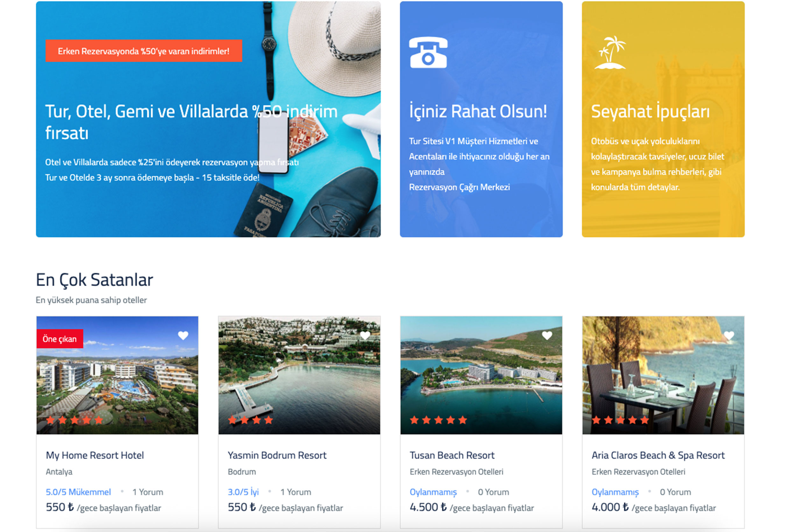Click star rating on My Home Resort photo
Image resolution: width=798 pixels, height=532 pixels.
(x=74, y=420)
